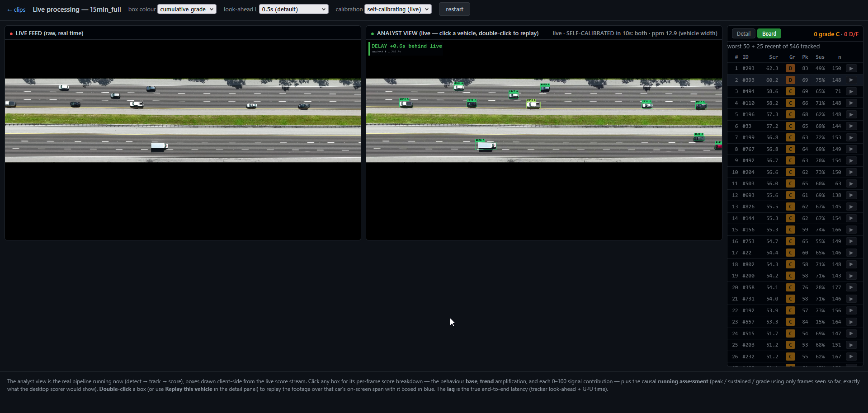
Task: Open the box colour dropdown
Action: coord(187,9)
